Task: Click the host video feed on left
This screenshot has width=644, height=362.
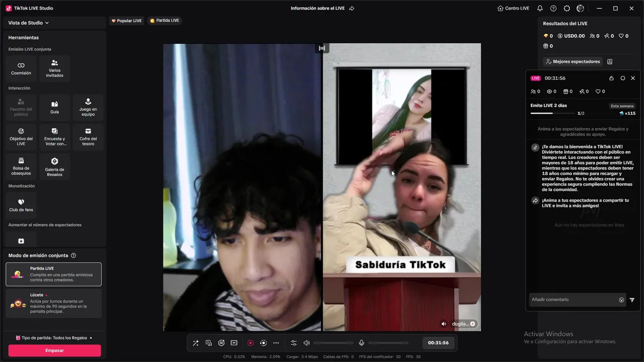Action: [242, 187]
